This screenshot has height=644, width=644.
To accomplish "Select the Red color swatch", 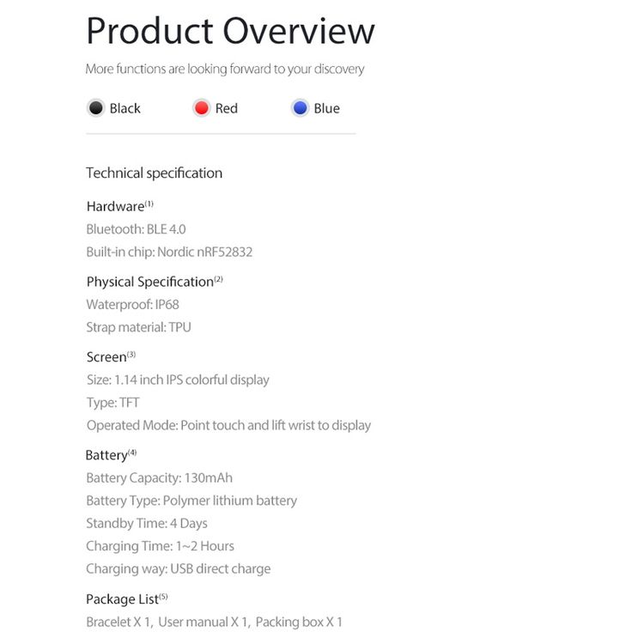I will click(x=202, y=108).
